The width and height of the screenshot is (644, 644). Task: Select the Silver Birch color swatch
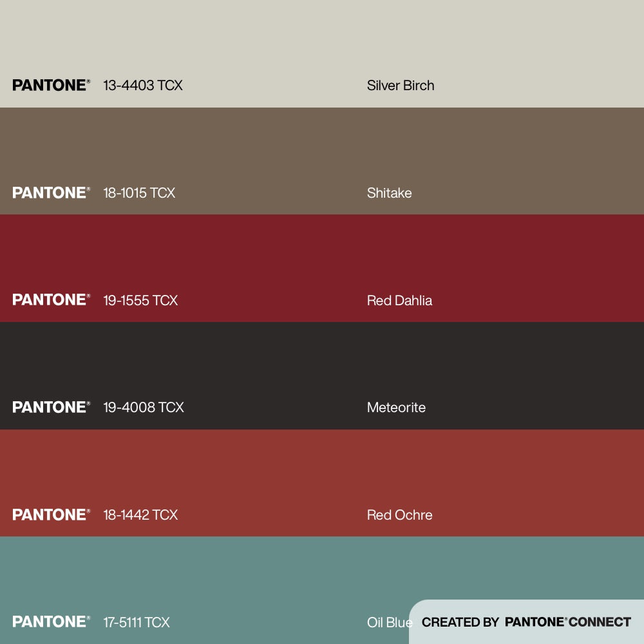[322, 39]
